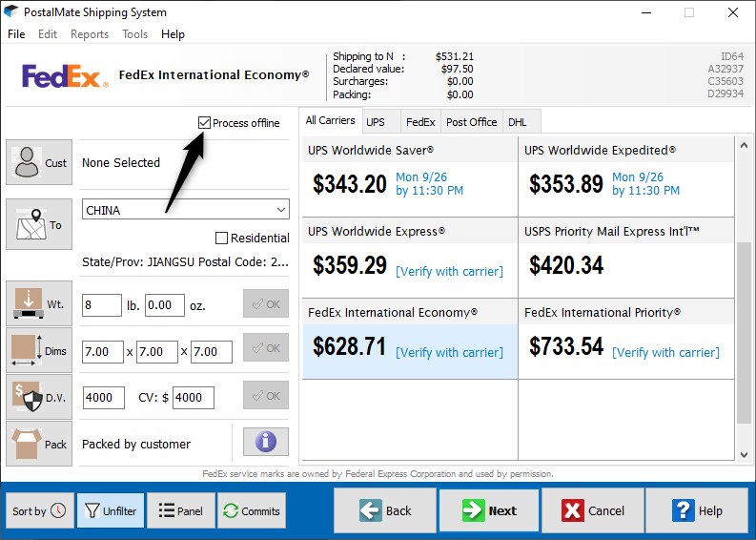Open the CHINA country dropdown
Screen dimensions: 756x540
[186, 210]
